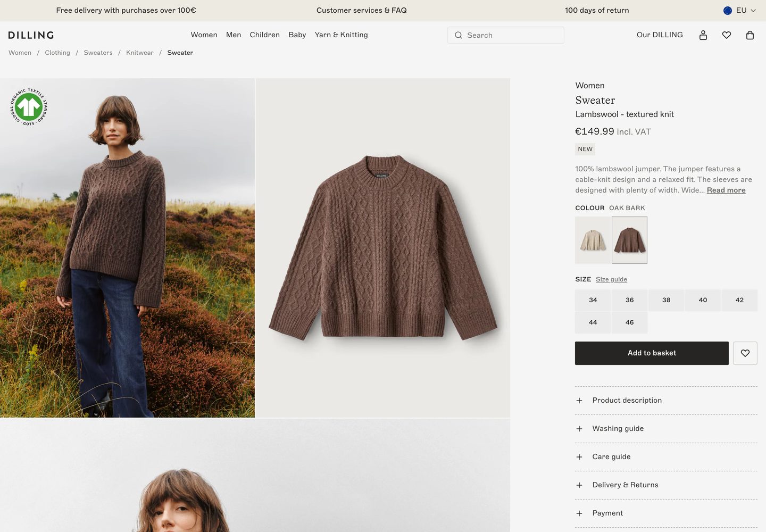Image resolution: width=766 pixels, height=532 pixels.
Task: Open the shopping basket icon
Action: pos(750,35)
